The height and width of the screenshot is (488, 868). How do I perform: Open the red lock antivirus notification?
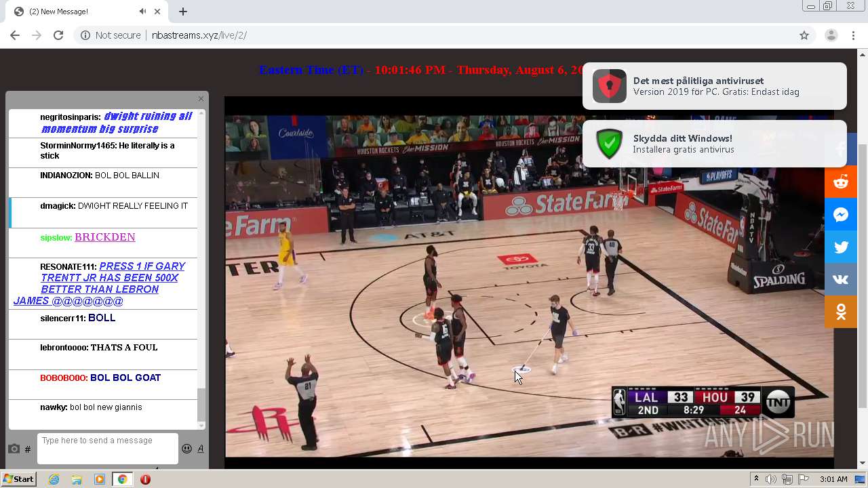tap(715, 86)
